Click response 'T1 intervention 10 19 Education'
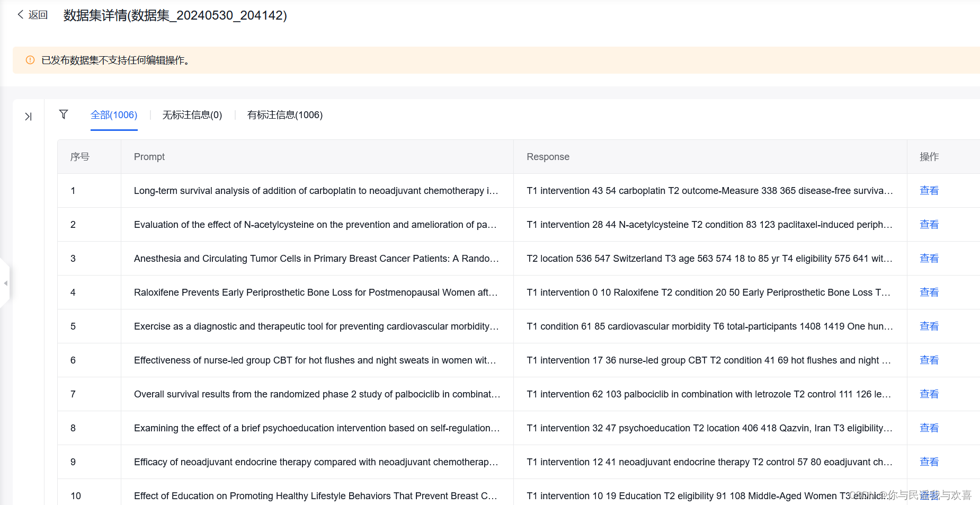Viewport: 980px width, 505px height. click(710, 496)
